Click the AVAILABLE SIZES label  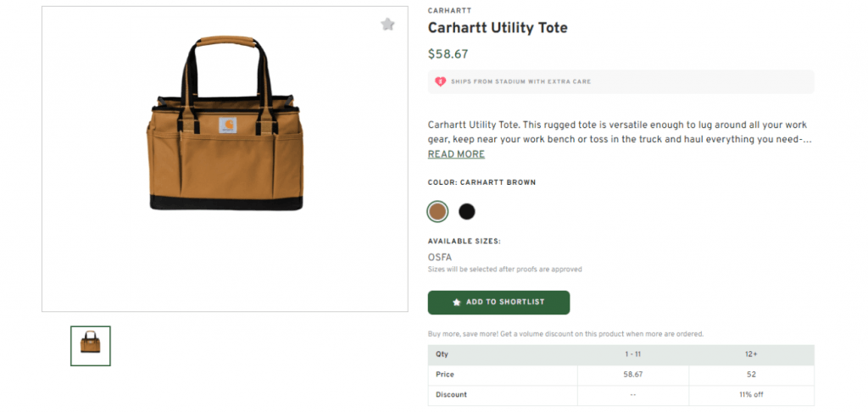click(x=464, y=242)
